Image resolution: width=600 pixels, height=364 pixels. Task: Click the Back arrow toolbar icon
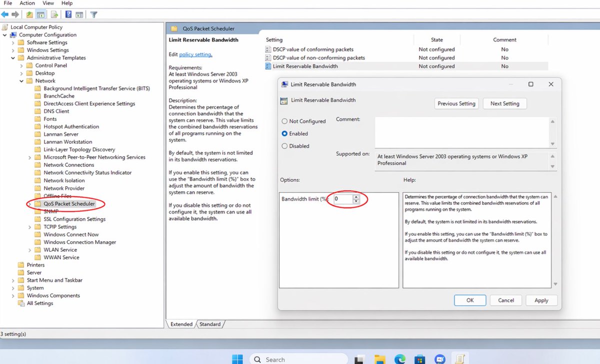pos(4,14)
